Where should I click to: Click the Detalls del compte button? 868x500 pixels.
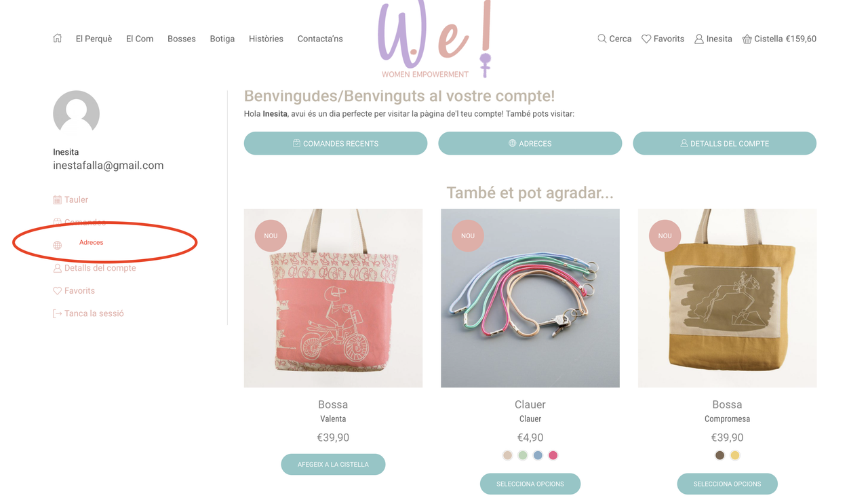click(x=724, y=143)
